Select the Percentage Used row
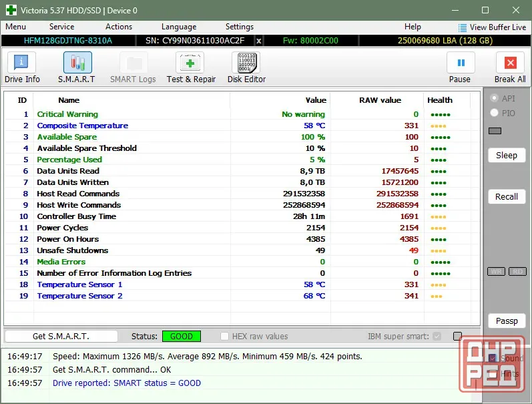Screen dimensions: 532x404 (242, 160)
